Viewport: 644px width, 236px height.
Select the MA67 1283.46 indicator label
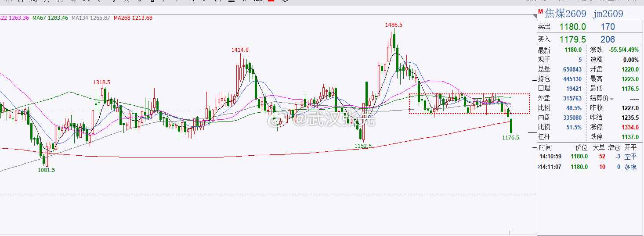(x=51, y=18)
